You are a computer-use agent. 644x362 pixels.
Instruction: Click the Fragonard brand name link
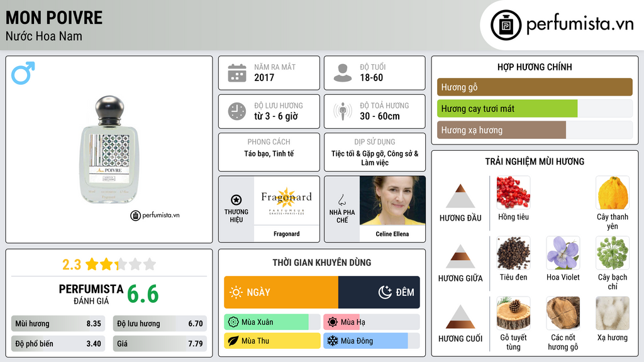point(287,234)
